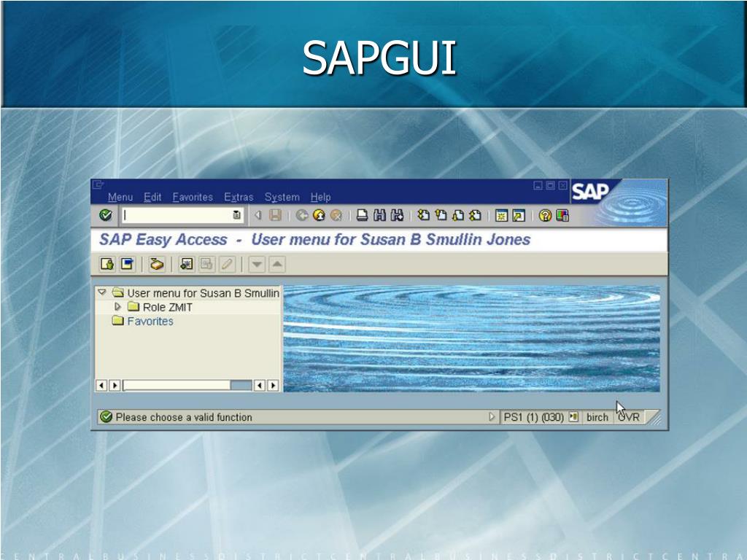Expand the status bar with the triangle arrow
747x560 pixels.
coord(492,416)
